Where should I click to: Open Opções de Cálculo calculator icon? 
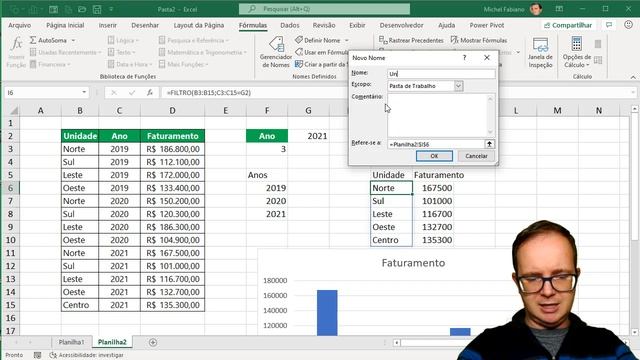point(576,44)
